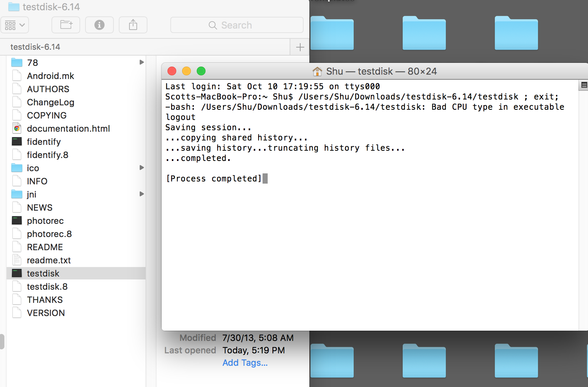Open the top-right desktop folder
The height and width of the screenshot is (387, 588).
516,33
